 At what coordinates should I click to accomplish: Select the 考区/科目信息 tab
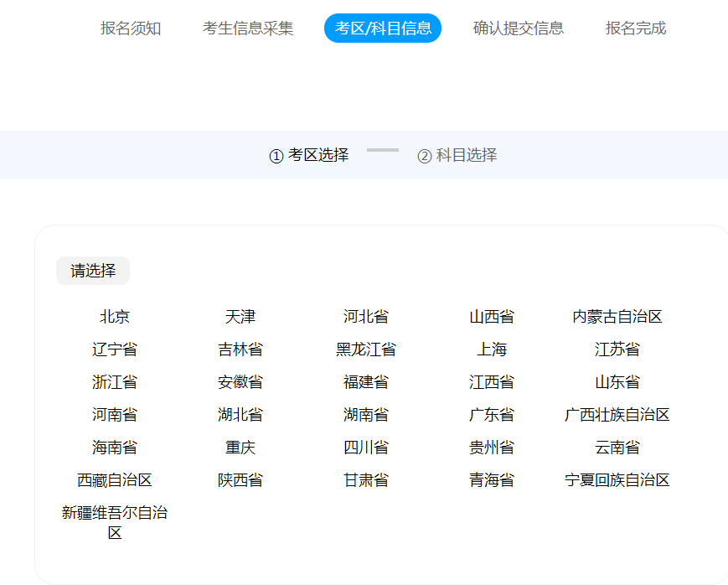click(382, 28)
